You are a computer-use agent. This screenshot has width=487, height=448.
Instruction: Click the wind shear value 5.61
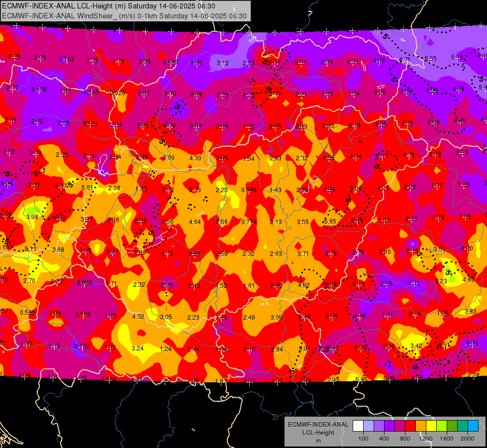pos(87,188)
